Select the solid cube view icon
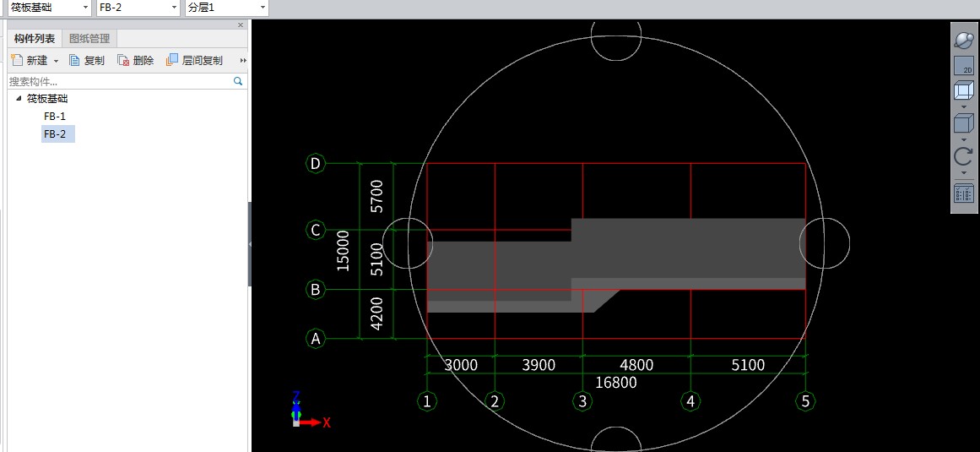The image size is (980, 452). click(x=964, y=123)
